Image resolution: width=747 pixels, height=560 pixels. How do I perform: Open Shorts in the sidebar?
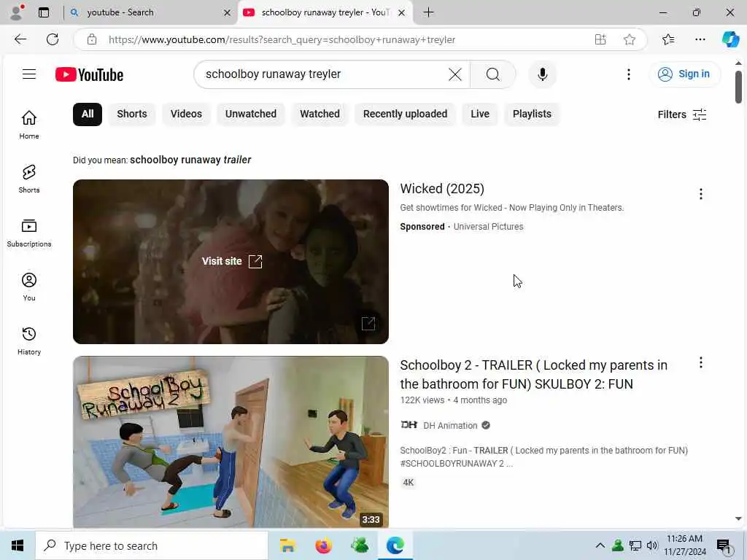29,179
